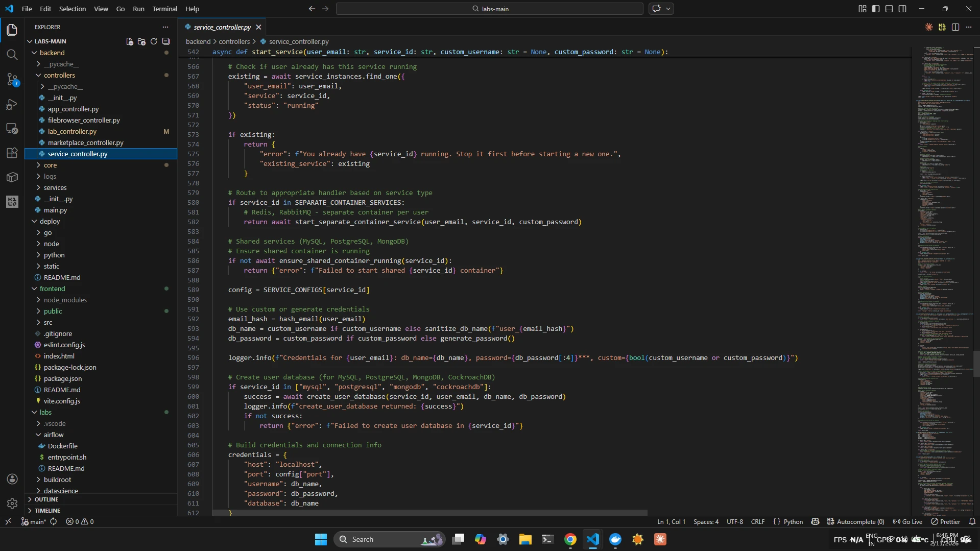Open the Split Editor icon

pyautogui.click(x=955, y=28)
